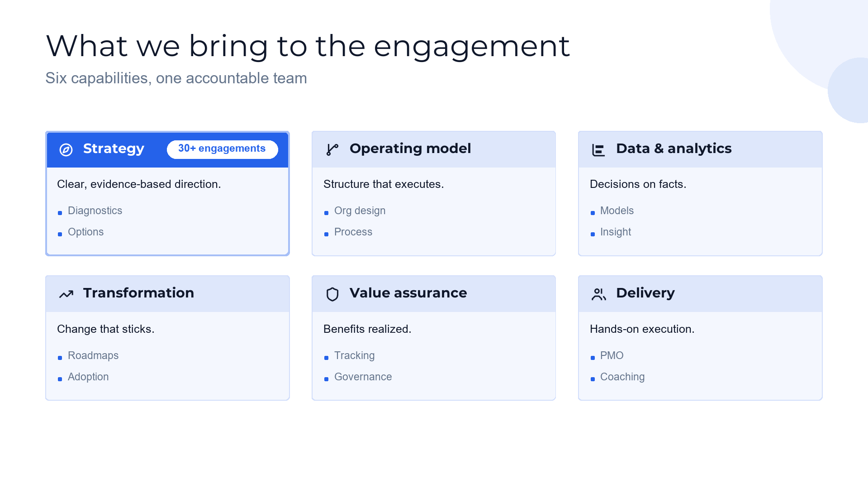This screenshot has width=868, height=489.
Task: Click the shield icon beside Value assurance
Action: [x=332, y=294]
